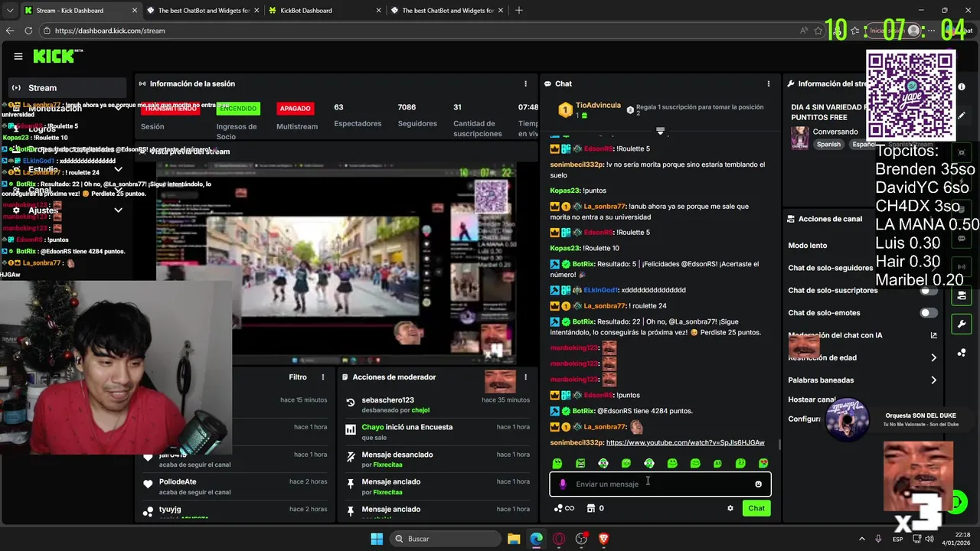The height and width of the screenshot is (551, 980).
Task: Select the first green quick emote
Action: (x=557, y=463)
